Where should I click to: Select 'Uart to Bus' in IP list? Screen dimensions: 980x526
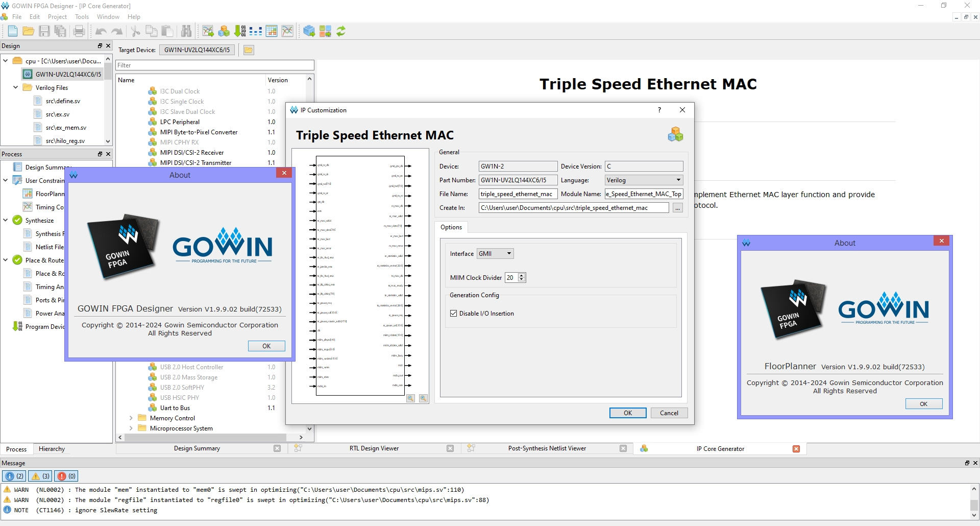(175, 408)
